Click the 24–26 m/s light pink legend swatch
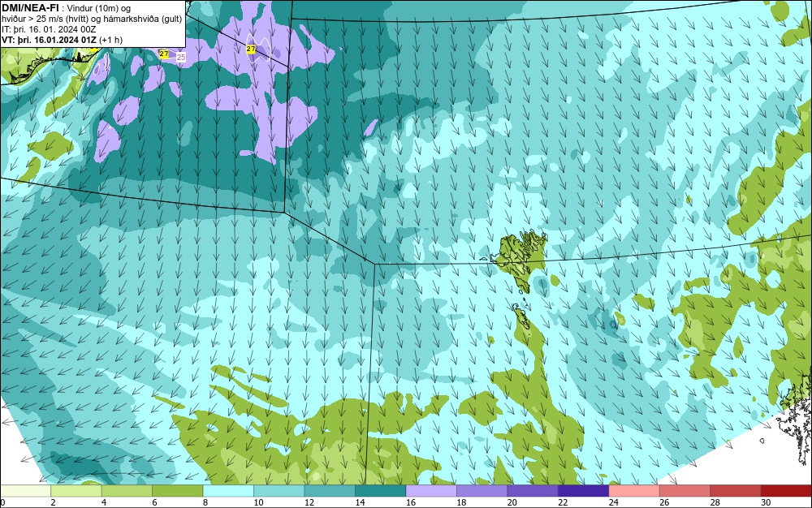Screen dimensions: 812x508 click(x=634, y=491)
